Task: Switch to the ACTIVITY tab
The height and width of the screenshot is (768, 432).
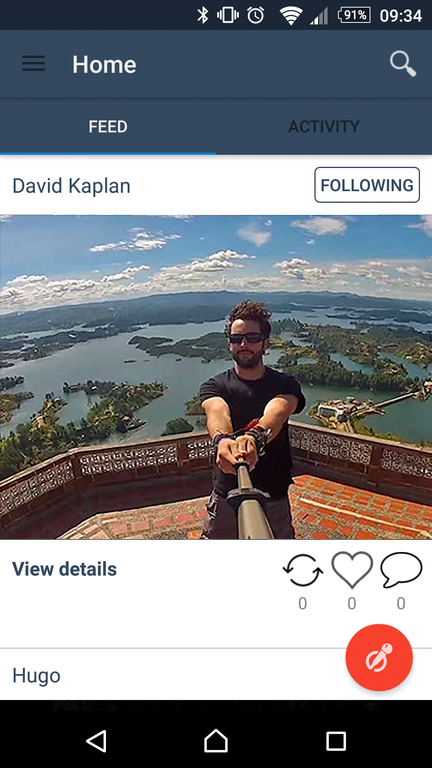Action: (324, 127)
